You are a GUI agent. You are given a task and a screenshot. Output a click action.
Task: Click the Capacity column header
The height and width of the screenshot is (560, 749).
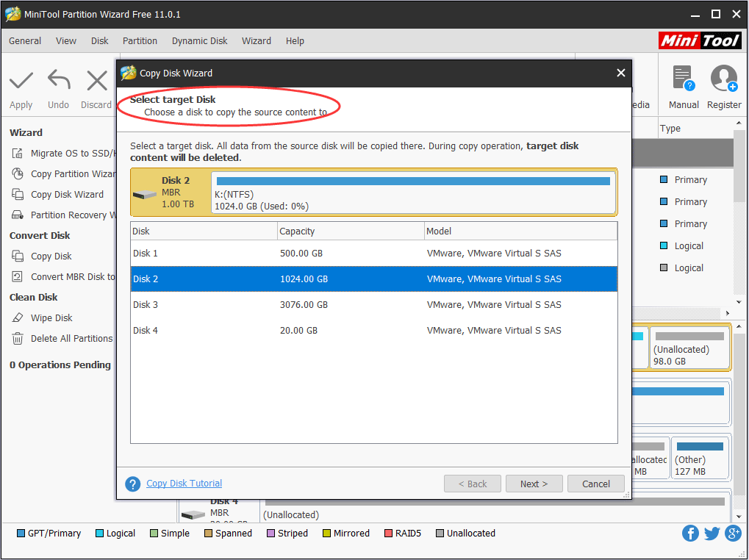tap(351, 231)
